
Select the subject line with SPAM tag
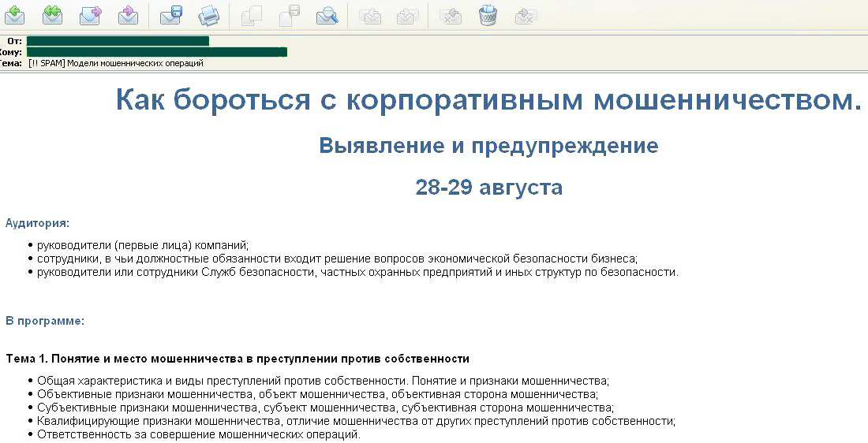pos(116,63)
